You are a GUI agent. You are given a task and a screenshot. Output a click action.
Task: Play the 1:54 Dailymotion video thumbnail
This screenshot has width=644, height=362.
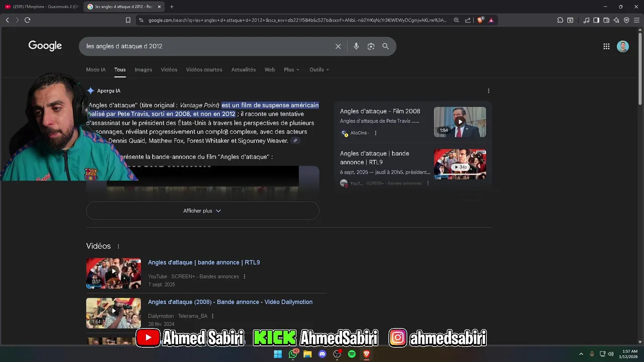[x=113, y=313]
